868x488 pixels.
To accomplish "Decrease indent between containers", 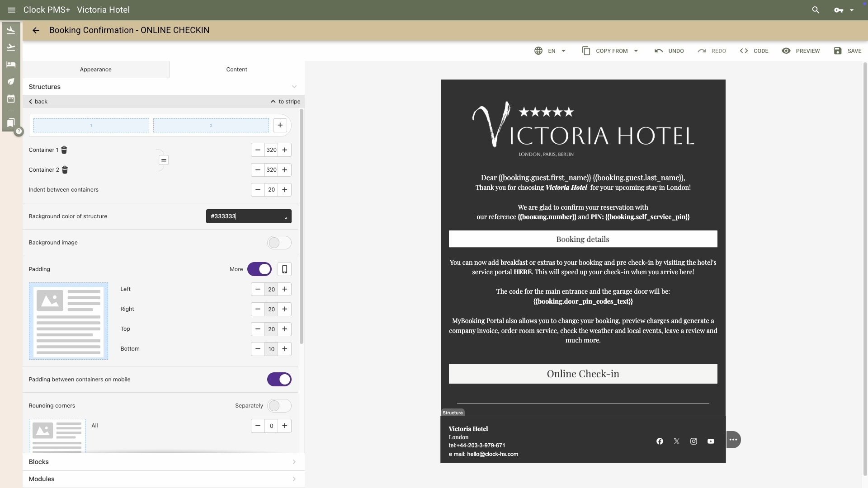I will point(258,190).
